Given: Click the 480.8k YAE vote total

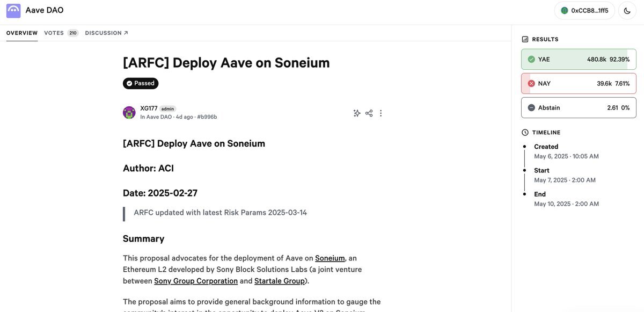Looking at the screenshot, I should (x=597, y=60).
